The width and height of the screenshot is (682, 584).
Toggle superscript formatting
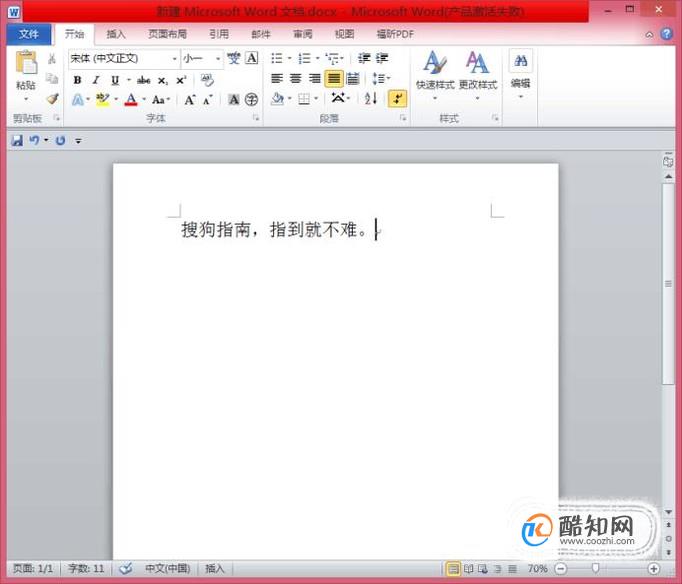pyautogui.click(x=181, y=80)
